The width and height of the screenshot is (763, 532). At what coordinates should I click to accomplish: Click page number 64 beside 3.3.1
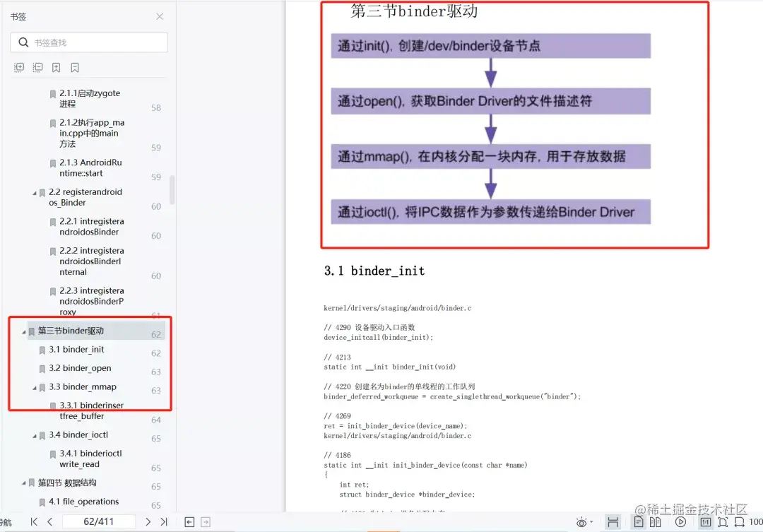point(155,420)
